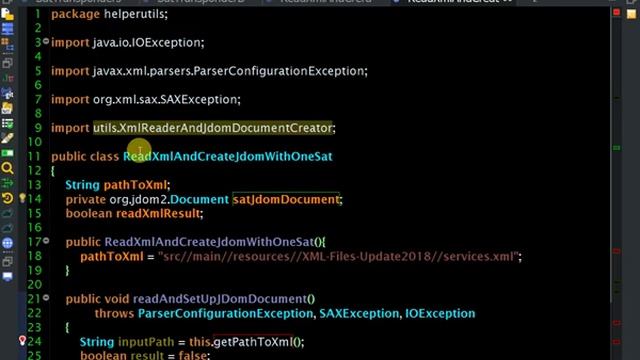Viewport: 640px width, 360px height.
Task: Open the Console monitor icon in sidebar
Action: click(x=7, y=277)
